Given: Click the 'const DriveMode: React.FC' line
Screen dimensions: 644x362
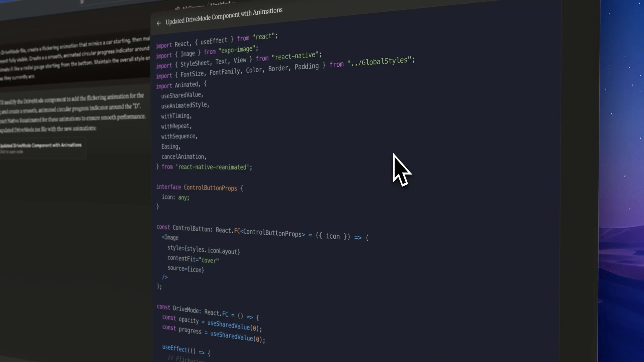Looking at the screenshot, I should point(208,312).
